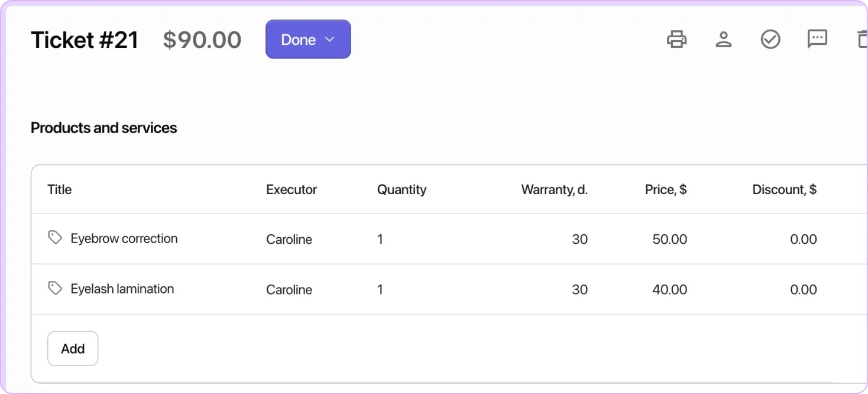Expand the Done status dropdown
This screenshot has height=394, width=868.
point(331,39)
